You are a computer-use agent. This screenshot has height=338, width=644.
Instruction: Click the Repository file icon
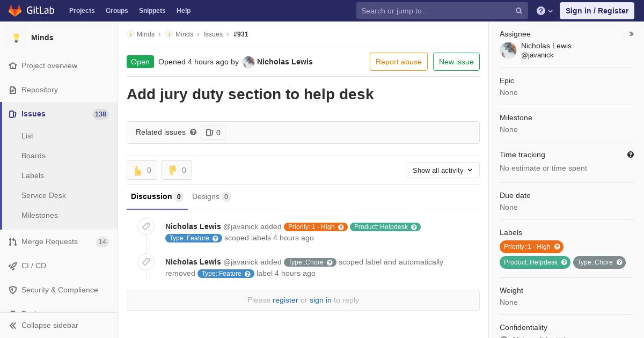pyautogui.click(x=13, y=90)
